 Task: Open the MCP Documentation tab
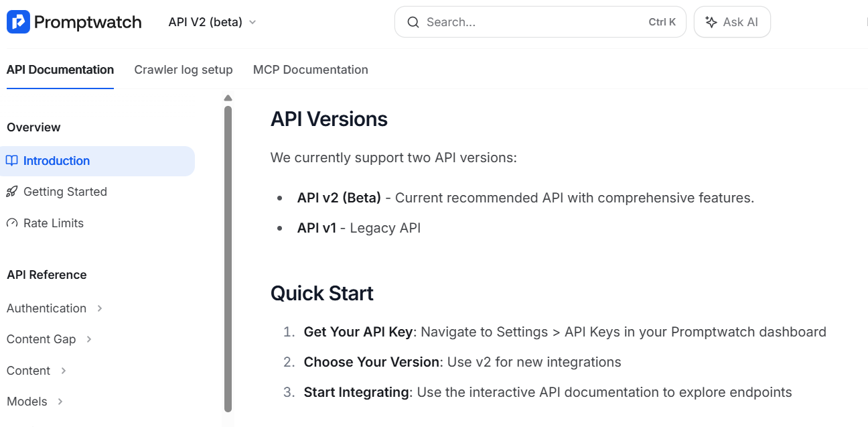point(310,69)
